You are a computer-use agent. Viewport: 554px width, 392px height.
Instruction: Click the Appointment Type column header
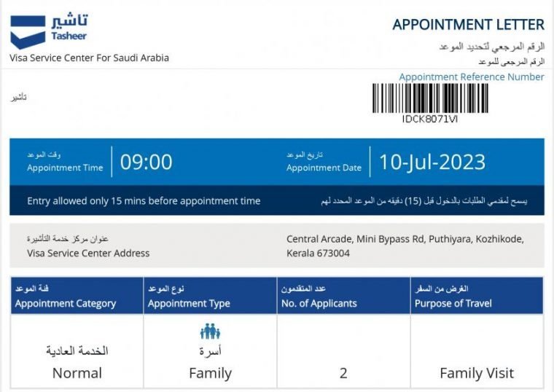[x=189, y=303]
